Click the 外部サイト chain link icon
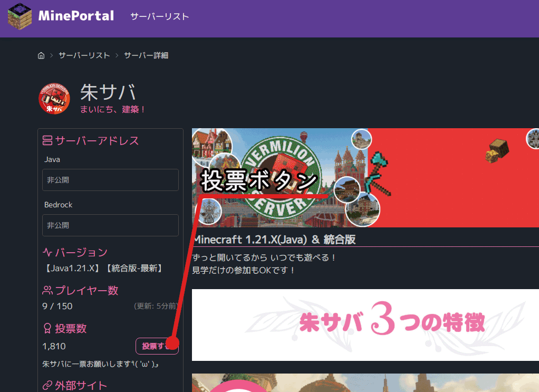The height and width of the screenshot is (392, 539). (47, 386)
